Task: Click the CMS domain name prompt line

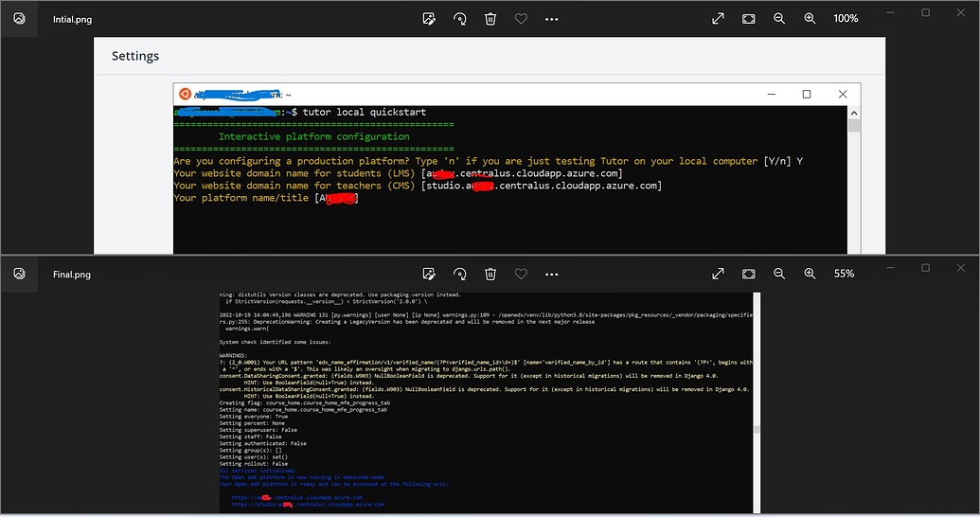Action: 418,186
